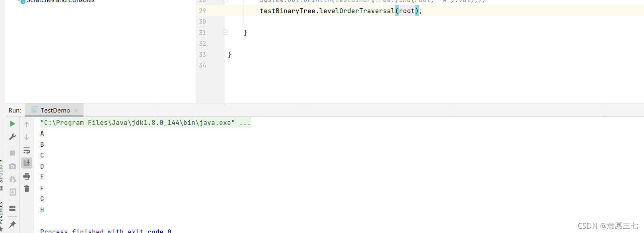Viewport: 644px width, 233px height.
Task: Click console output line F
Action: pyautogui.click(x=42, y=188)
